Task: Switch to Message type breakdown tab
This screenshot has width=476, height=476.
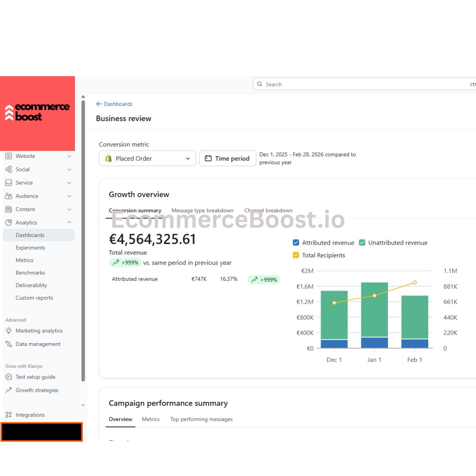Action: pyautogui.click(x=202, y=211)
